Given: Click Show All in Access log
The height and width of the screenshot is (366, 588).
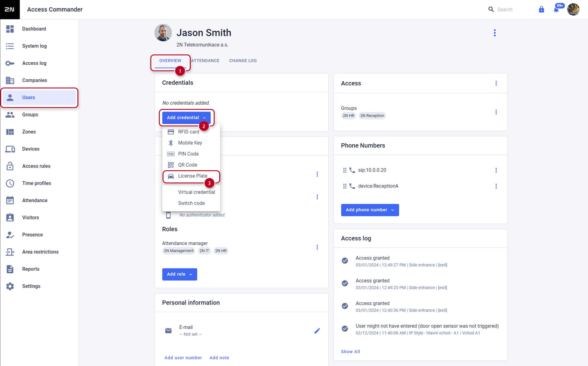Looking at the screenshot, I should coord(350,352).
